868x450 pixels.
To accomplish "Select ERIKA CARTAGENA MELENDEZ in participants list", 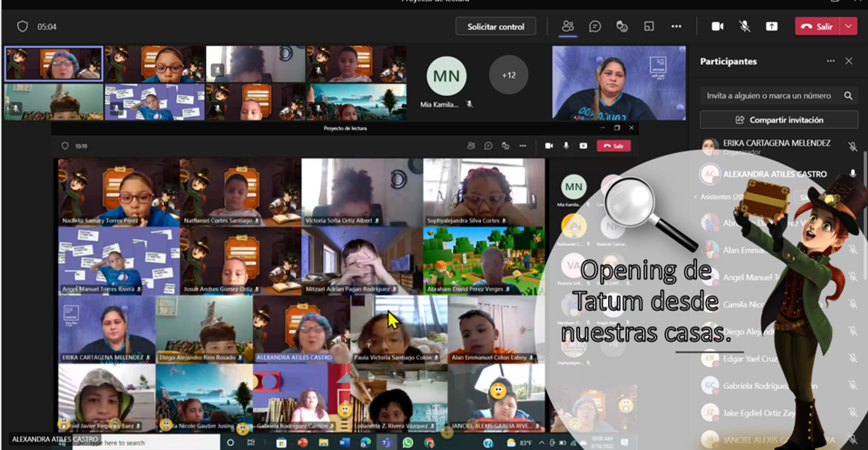I will tap(778, 146).
